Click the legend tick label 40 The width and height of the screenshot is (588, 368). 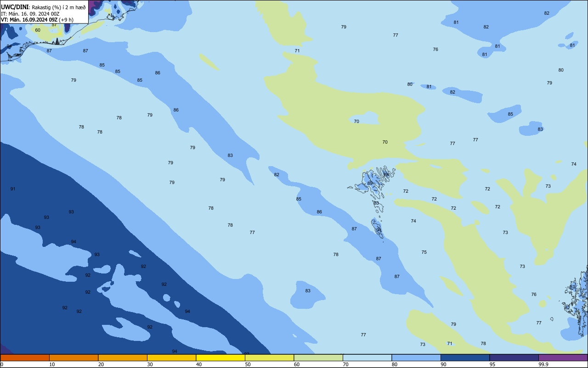(x=198, y=364)
